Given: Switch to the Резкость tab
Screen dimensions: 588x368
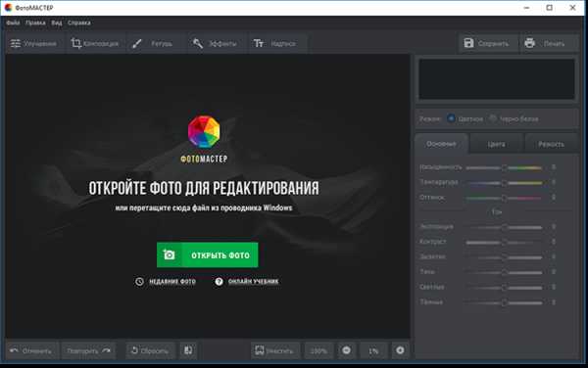Looking at the screenshot, I should (551, 144).
